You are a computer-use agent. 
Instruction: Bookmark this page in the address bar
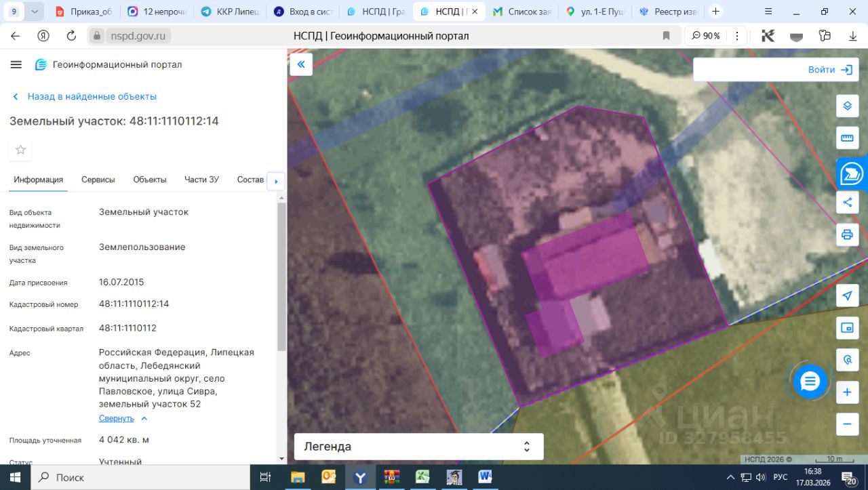pos(666,36)
